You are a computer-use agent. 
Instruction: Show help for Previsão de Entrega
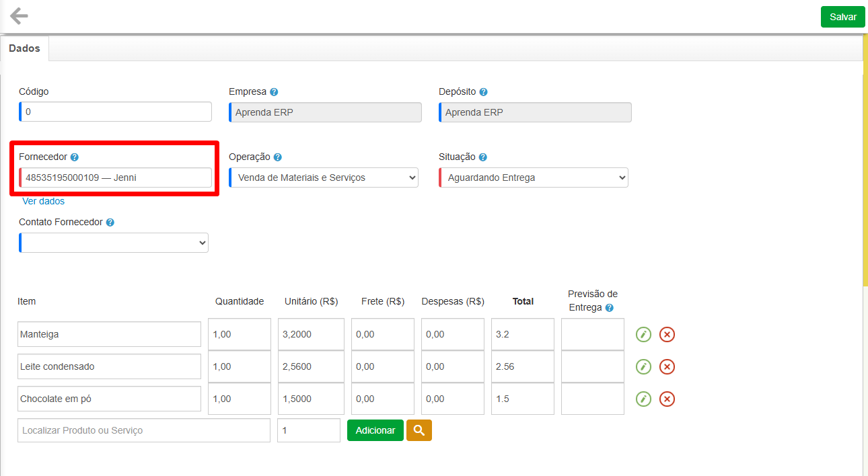pyautogui.click(x=609, y=308)
